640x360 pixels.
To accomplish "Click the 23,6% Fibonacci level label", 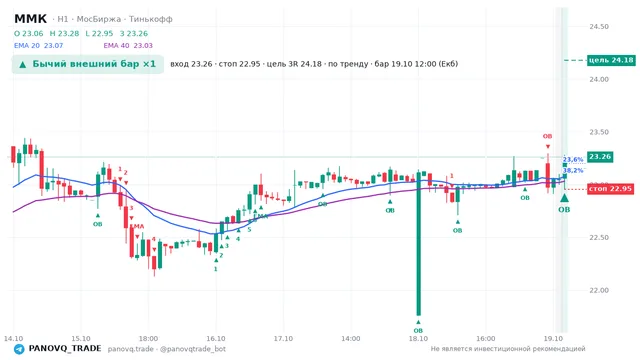I will tap(573, 160).
